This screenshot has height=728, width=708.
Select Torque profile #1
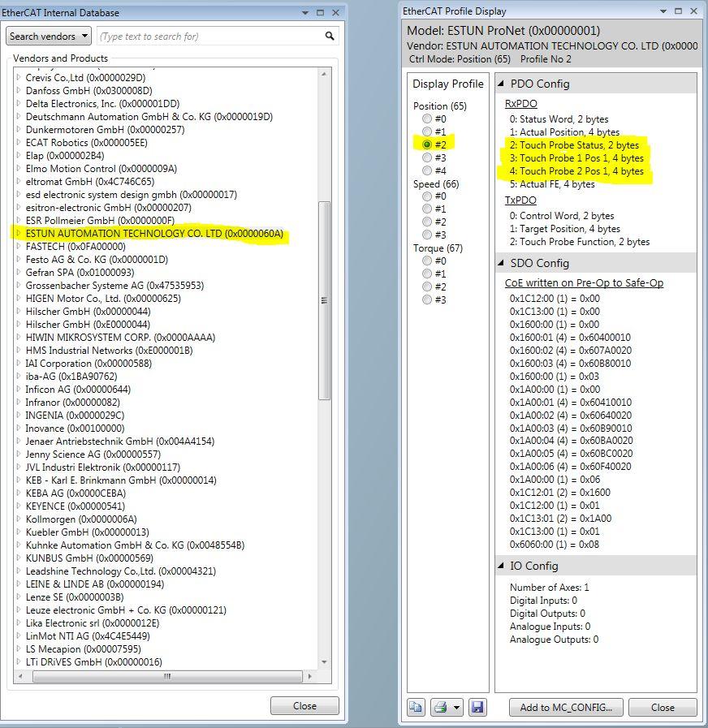click(x=427, y=274)
